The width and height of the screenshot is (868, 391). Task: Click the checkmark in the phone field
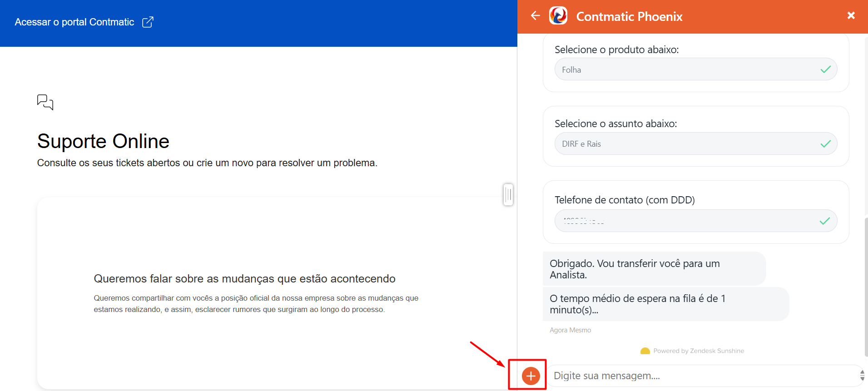(825, 221)
